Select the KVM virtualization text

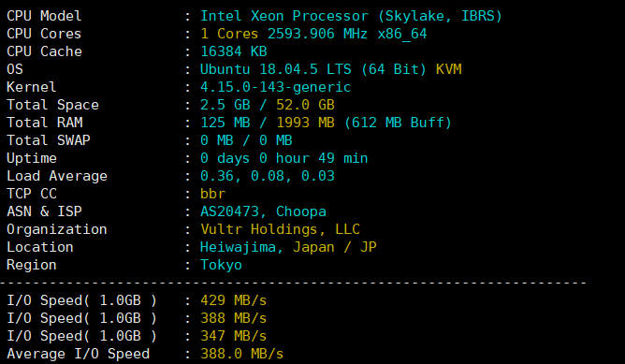click(448, 69)
